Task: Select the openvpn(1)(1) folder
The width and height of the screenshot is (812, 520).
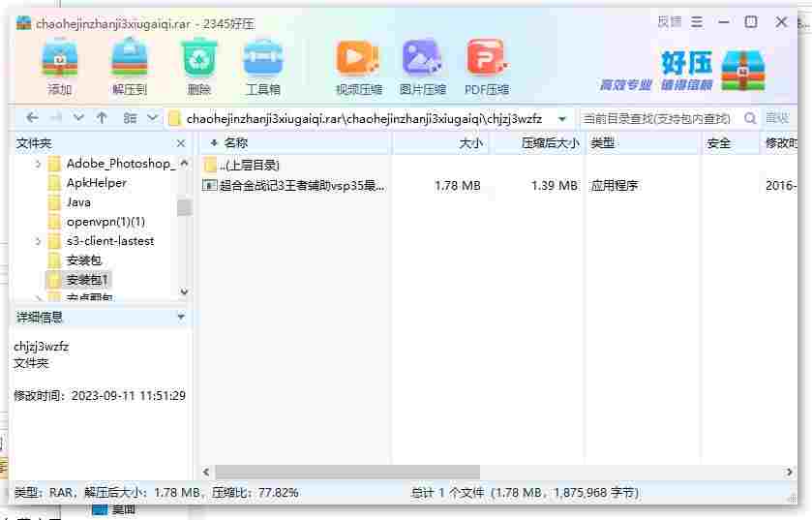Action: [x=105, y=222]
